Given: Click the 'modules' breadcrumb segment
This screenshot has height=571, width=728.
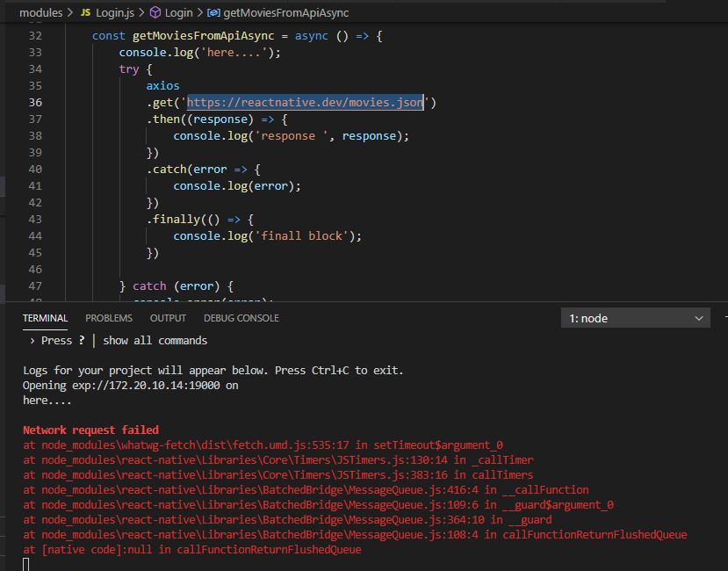Looking at the screenshot, I should (x=41, y=12).
